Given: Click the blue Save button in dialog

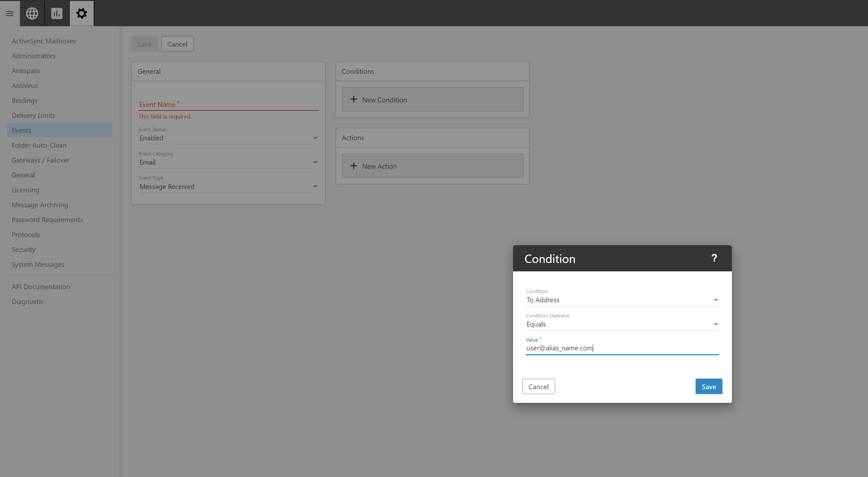Looking at the screenshot, I should pos(709,386).
